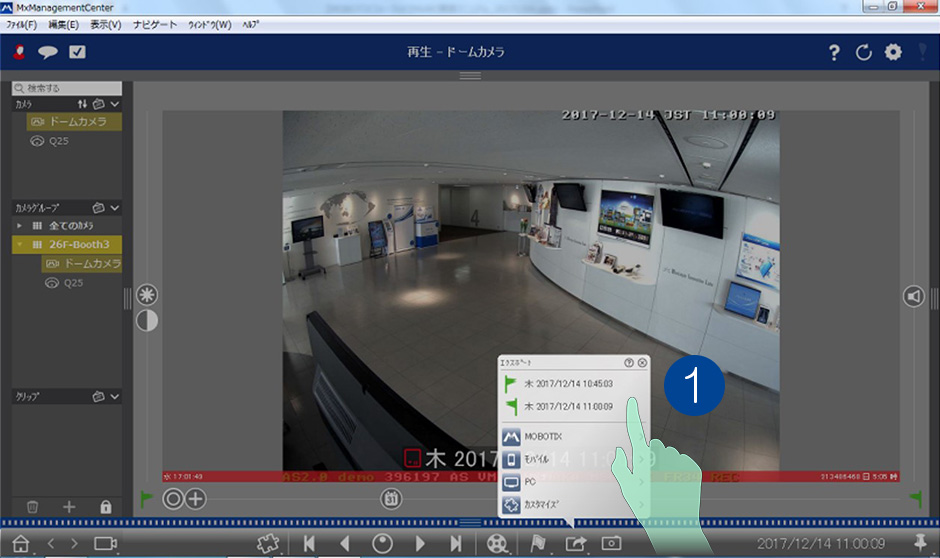Click export start time 2017/12/14 10:45:03
This screenshot has width=940, height=558.
point(568,384)
